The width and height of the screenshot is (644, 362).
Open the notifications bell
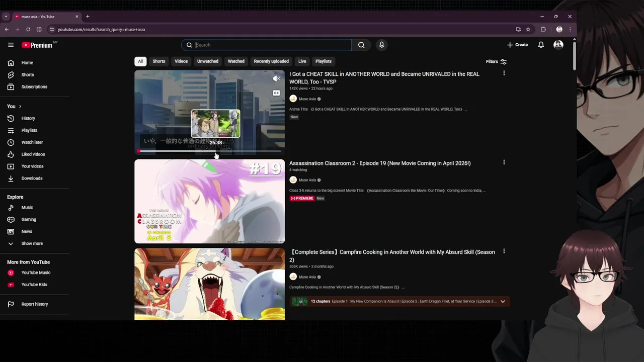tap(541, 45)
